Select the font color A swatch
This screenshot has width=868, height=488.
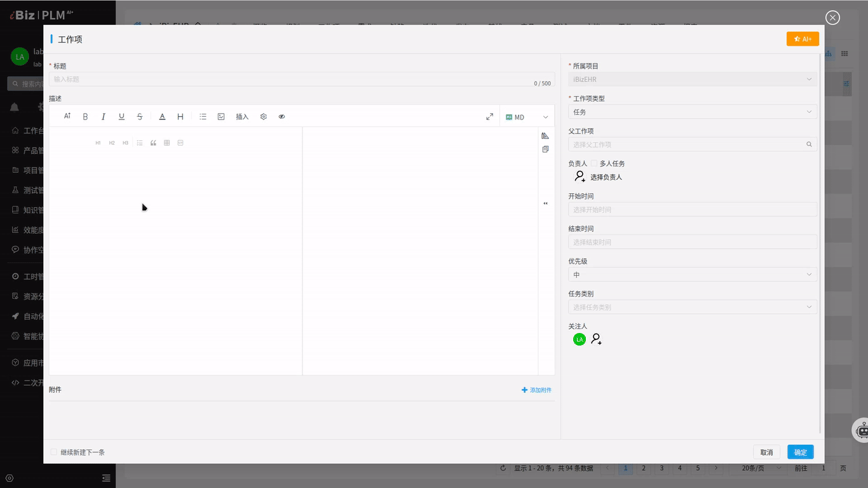pyautogui.click(x=162, y=116)
